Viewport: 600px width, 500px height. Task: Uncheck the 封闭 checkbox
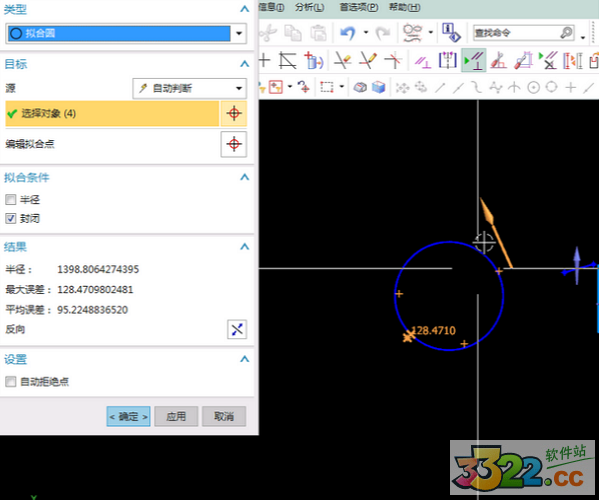11,218
